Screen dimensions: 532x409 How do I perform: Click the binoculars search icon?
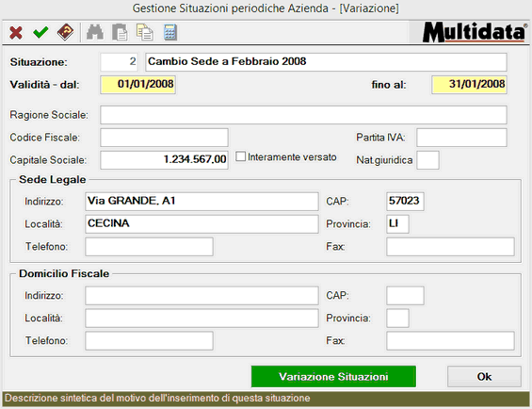[x=95, y=33]
